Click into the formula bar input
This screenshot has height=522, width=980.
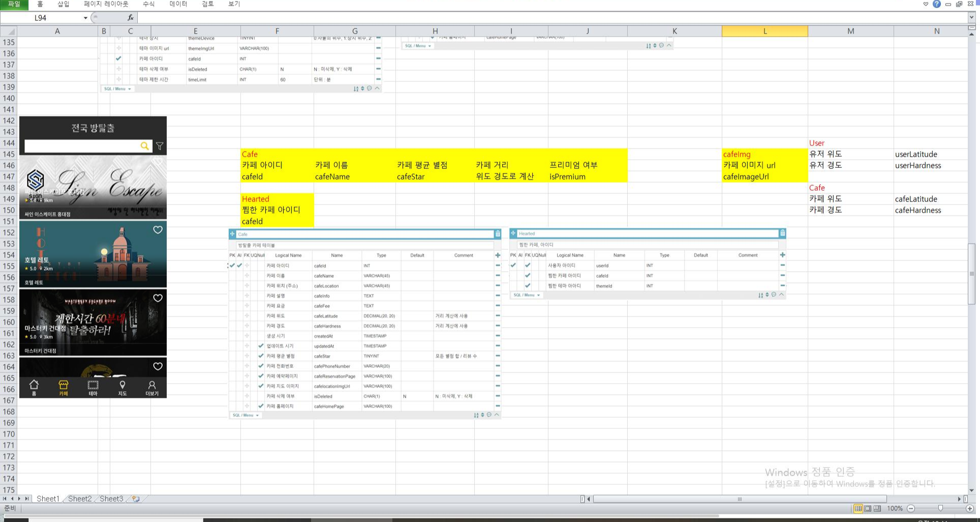click(x=552, y=17)
